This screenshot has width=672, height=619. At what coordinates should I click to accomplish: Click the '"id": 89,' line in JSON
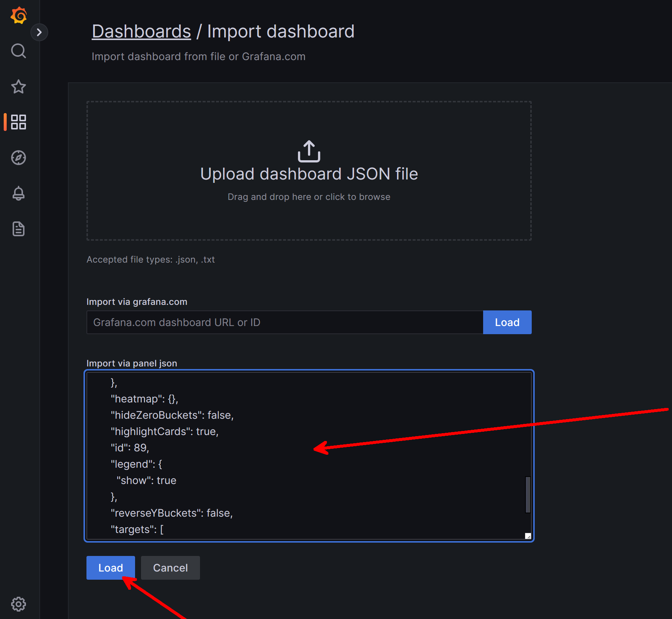click(130, 448)
